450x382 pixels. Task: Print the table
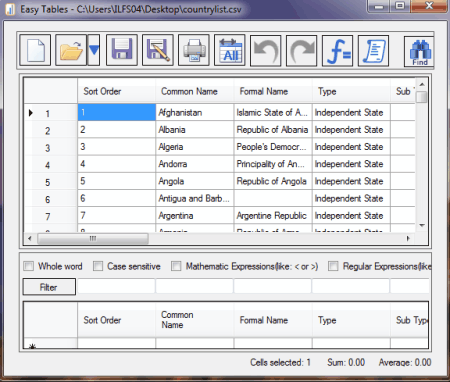(194, 50)
